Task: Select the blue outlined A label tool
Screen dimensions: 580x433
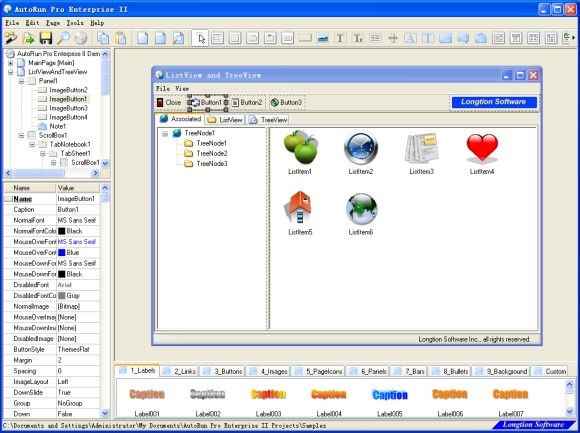Action: 410,38
